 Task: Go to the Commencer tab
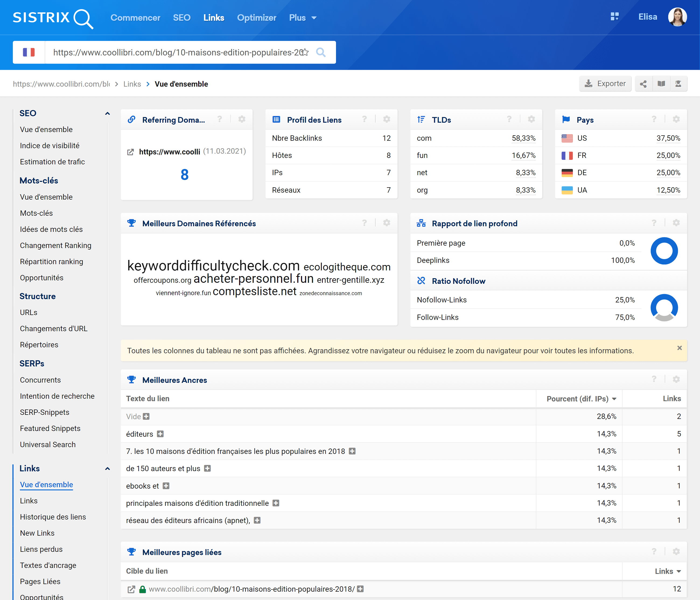click(x=135, y=17)
